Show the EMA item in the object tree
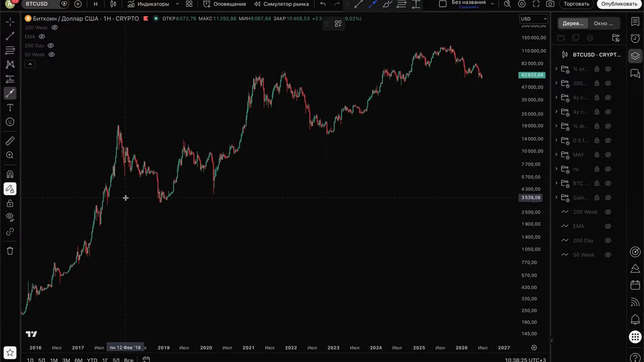This screenshot has height=362, width=644. pyautogui.click(x=608, y=226)
